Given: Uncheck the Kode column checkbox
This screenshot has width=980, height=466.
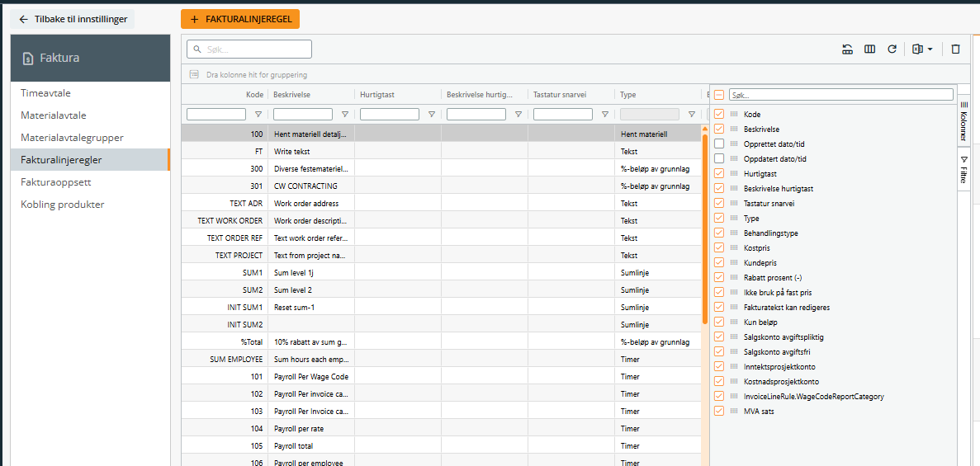Looking at the screenshot, I should click(x=719, y=115).
